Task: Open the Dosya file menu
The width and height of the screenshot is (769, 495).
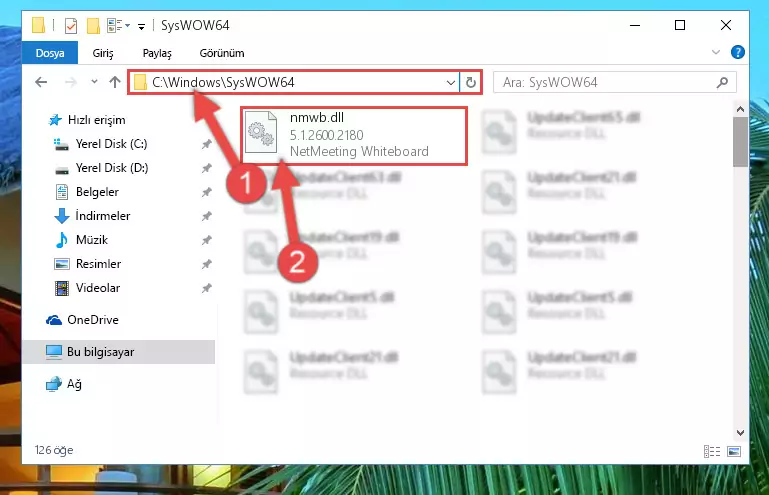Action: tap(50, 53)
